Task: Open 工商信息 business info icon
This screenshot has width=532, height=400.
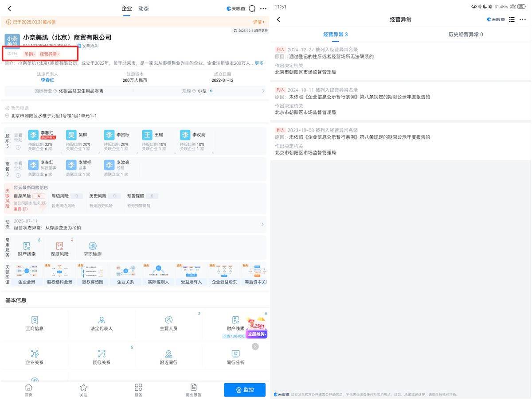Action: [x=35, y=323]
